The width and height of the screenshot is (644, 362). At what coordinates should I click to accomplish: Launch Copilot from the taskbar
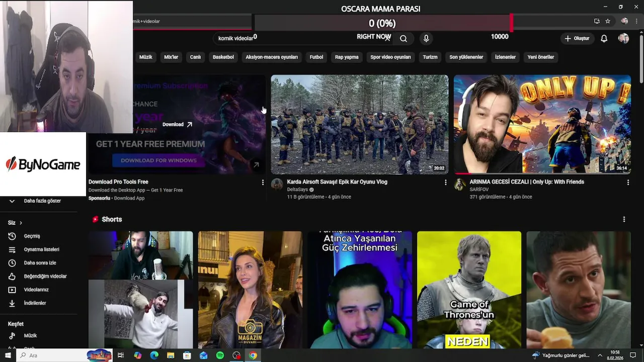click(x=138, y=355)
